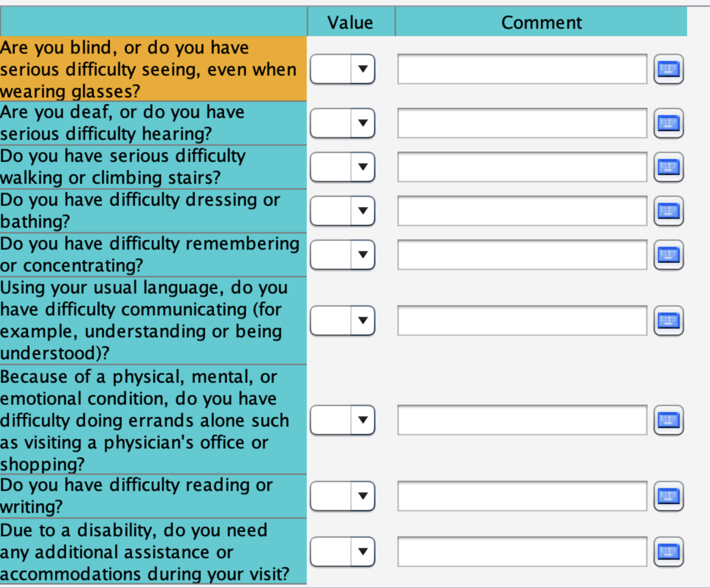Image resolution: width=710 pixels, height=588 pixels.
Task: Expand Value dropdown for communicating difficulty question
Action: coord(362,321)
